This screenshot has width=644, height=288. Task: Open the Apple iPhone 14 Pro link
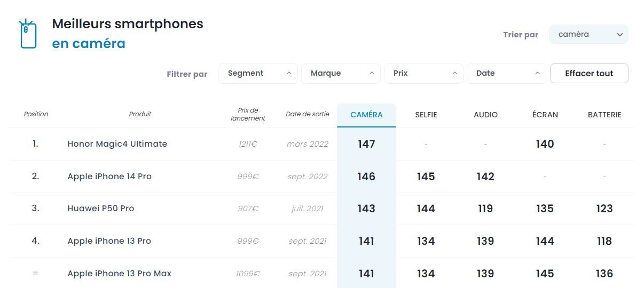[x=109, y=177]
